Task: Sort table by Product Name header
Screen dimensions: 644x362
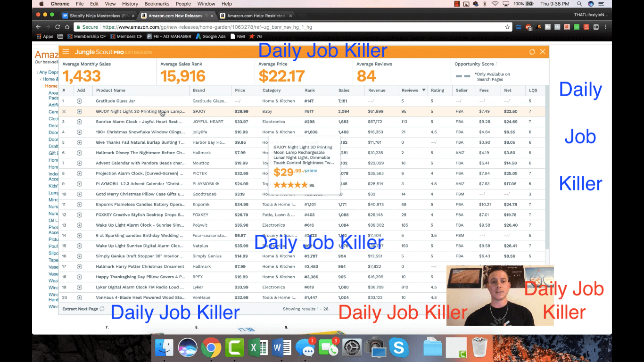Action: coord(111,90)
